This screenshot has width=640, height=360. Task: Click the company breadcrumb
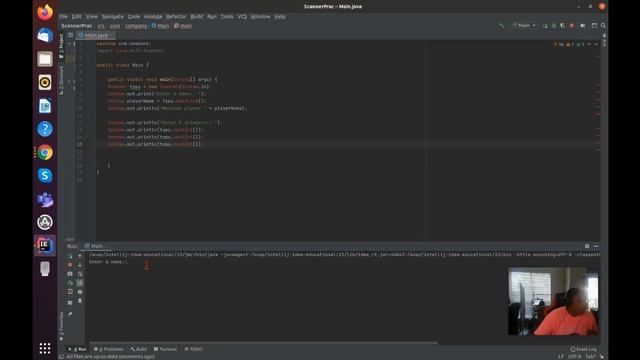pyautogui.click(x=136, y=26)
